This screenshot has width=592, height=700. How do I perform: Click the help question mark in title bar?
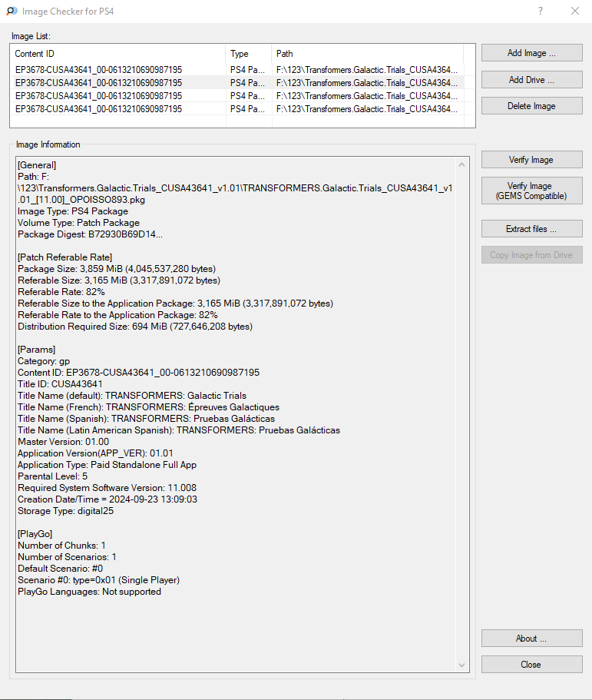541,12
